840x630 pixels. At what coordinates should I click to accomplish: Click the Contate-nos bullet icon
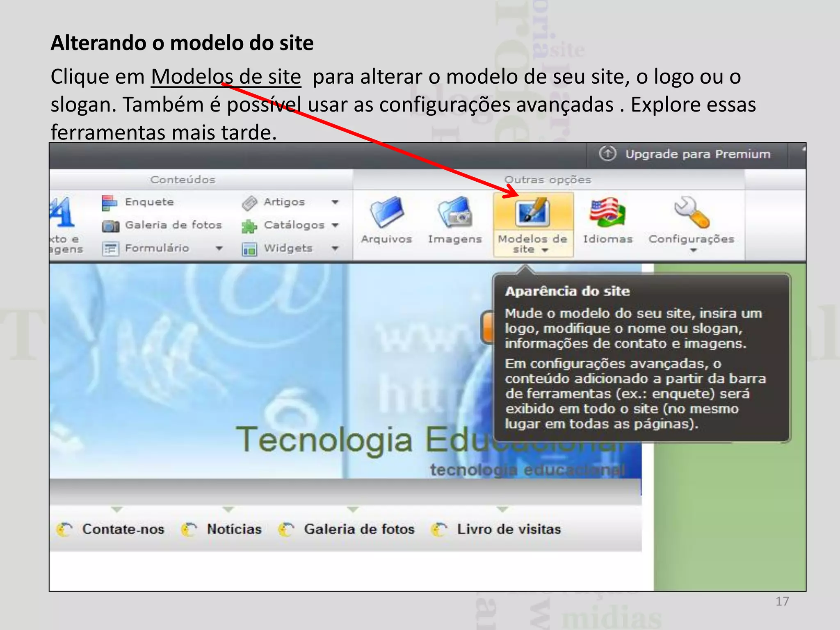65,530
